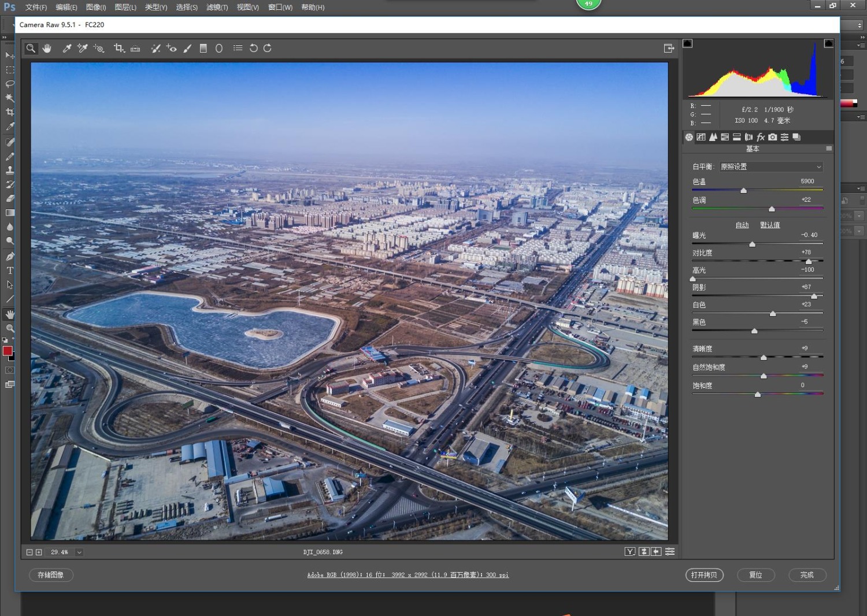Open the 窗口(W) menu in Photoshop
This screenshot has width=867, height=616.
pos(280,8)
